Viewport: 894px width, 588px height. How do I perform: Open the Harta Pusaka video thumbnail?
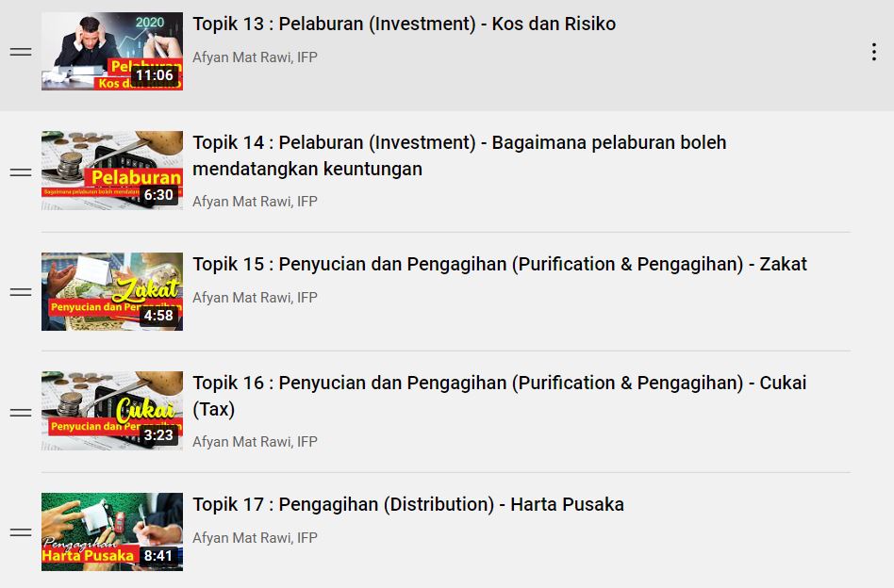112,531
